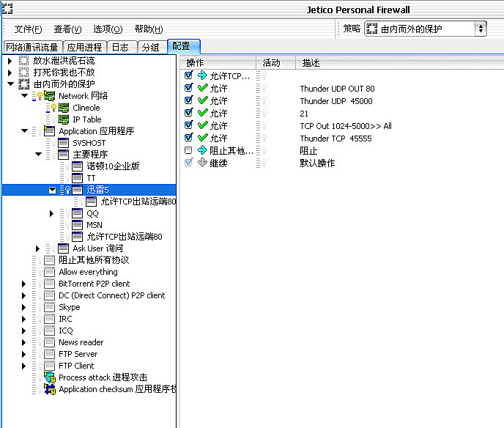Click the 描述 column header
Viewport: 504px width, 428px height.
coord(311,63)
